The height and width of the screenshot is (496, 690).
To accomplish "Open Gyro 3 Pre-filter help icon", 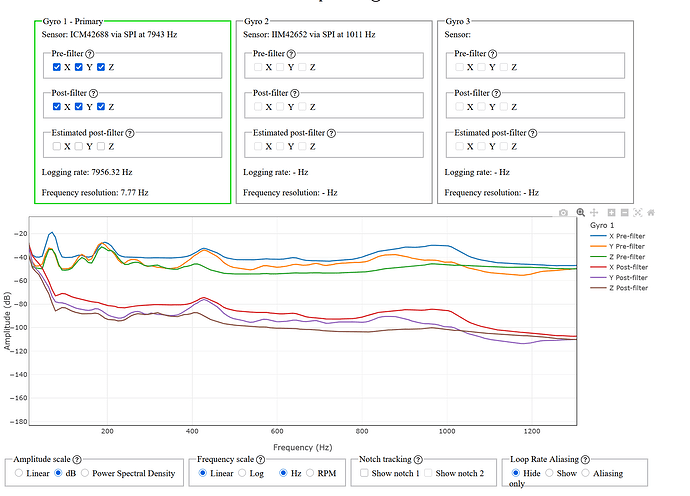I will click(492, 54).
